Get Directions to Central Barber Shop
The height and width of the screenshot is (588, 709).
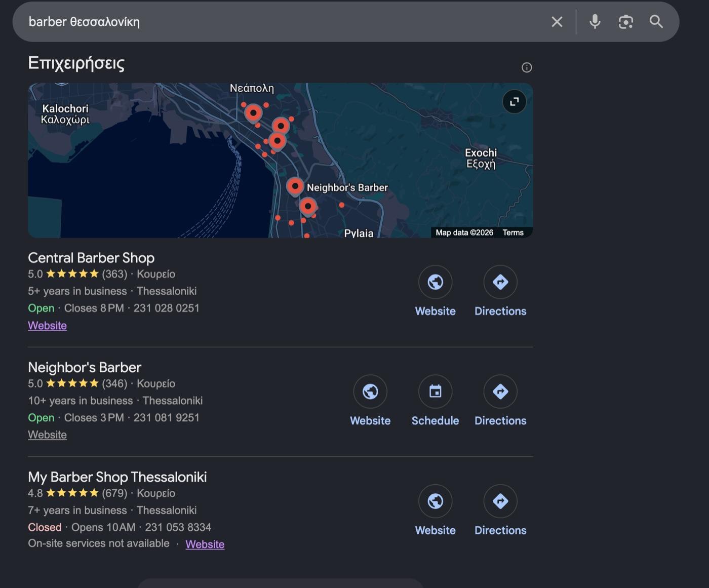tap(500, 282)
